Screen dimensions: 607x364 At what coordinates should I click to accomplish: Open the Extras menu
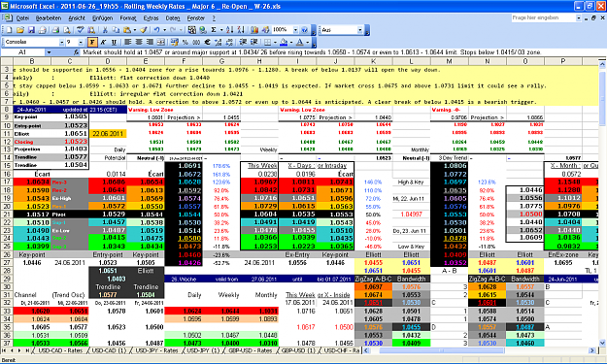151,18
